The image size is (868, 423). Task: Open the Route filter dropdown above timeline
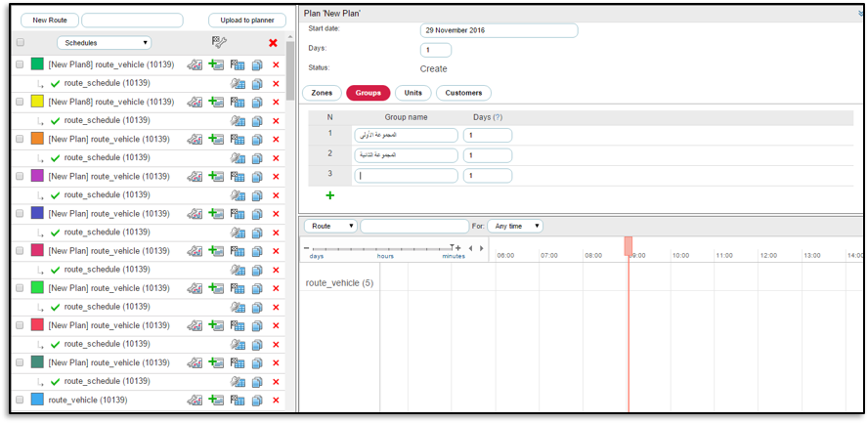[330, 226]
